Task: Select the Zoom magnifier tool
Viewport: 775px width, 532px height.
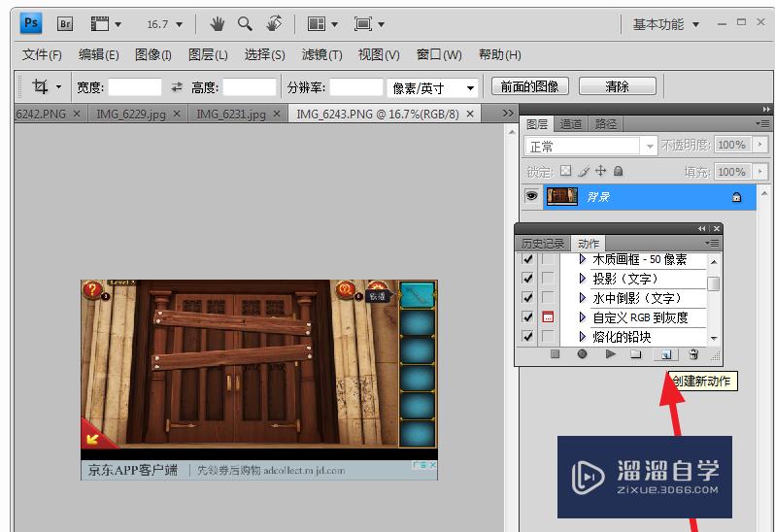Action: point(245,23)
